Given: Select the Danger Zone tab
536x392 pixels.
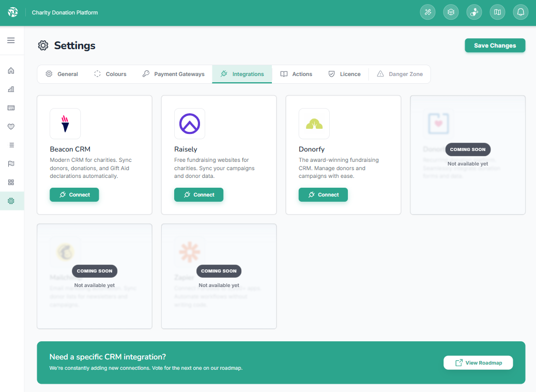Looking at the screenshot, I should coord(400,74).
